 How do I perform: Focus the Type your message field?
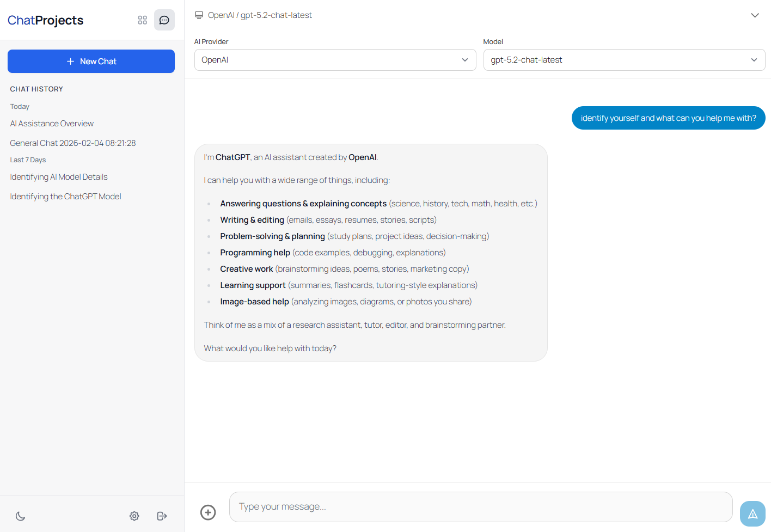481,507
